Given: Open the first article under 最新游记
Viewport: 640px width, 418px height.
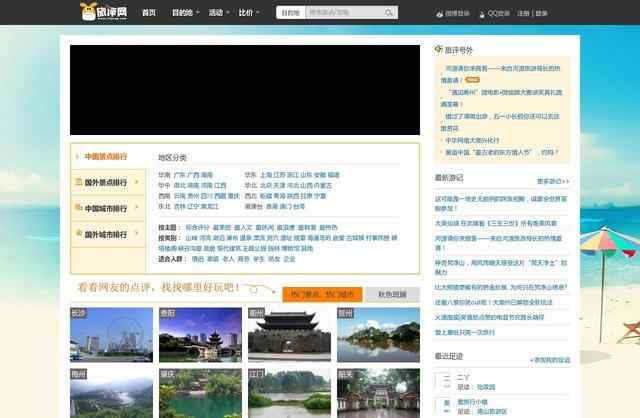Looking at the screenshot, I should pyautogui.click(x=501, y=203).
